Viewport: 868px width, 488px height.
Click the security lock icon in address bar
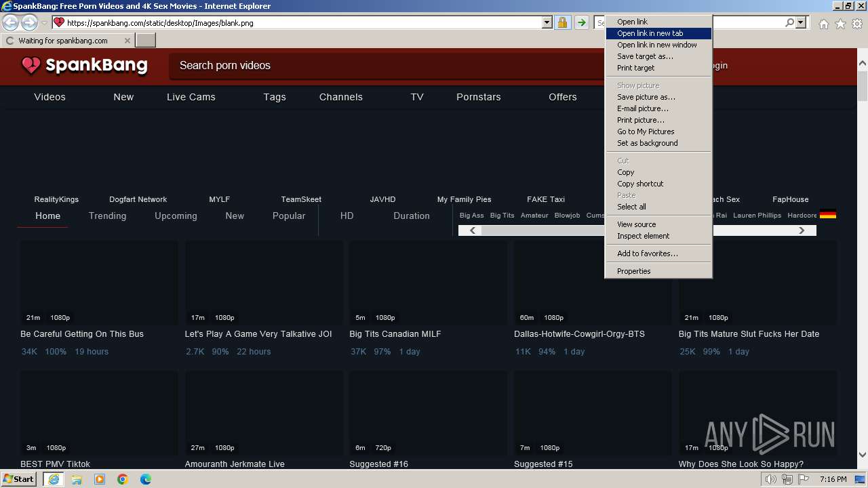pyautogui.click(x=562, y=23)
